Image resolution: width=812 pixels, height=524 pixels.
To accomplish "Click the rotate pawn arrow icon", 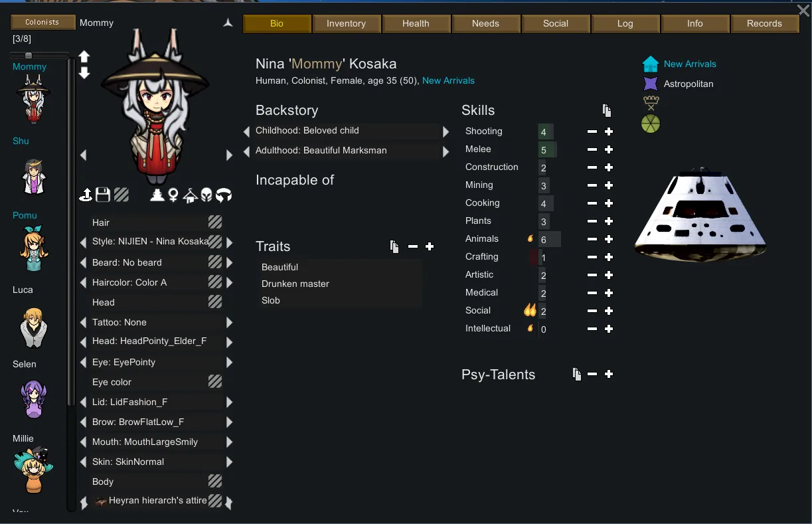I will click(224, 195).
